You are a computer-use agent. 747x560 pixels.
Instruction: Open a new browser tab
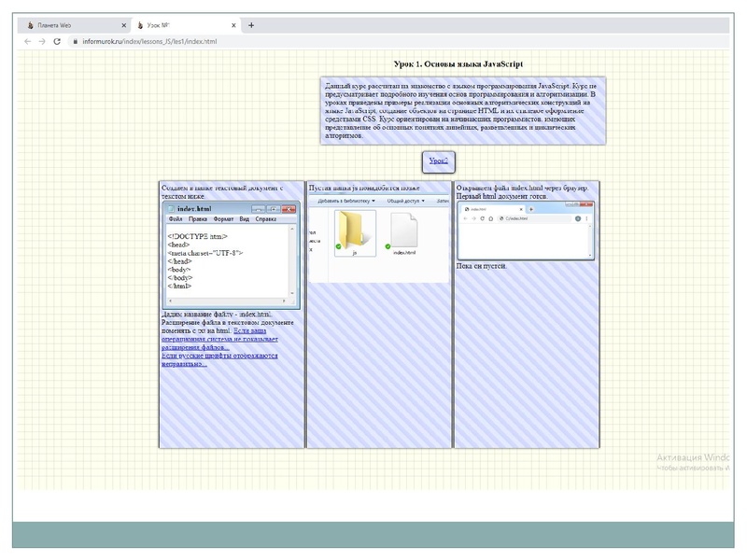point(250,25)
